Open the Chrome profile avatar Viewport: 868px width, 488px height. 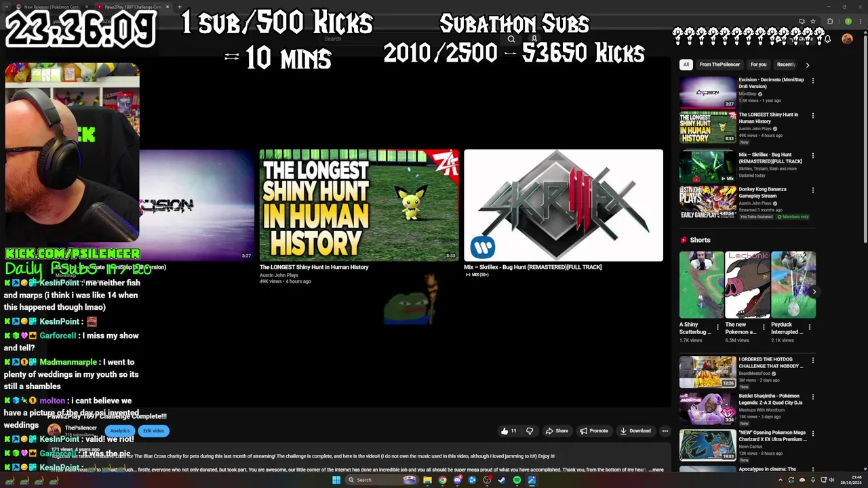848,22
